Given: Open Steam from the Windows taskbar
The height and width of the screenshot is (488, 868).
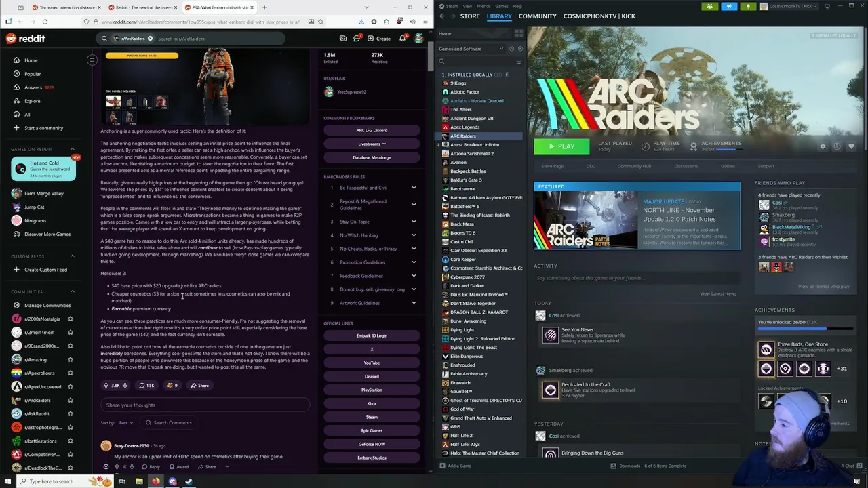Looking at the screenshot, I should tap(189, 482).
